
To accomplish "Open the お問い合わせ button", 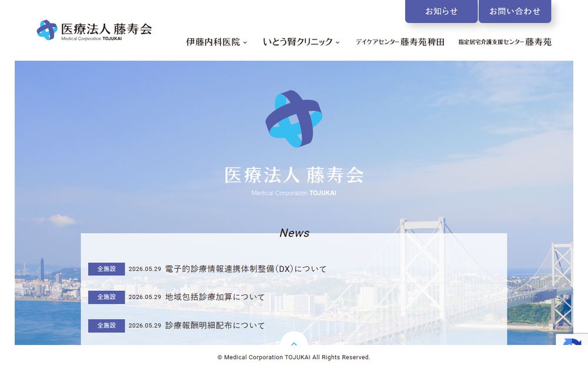I will click(515, 11).
